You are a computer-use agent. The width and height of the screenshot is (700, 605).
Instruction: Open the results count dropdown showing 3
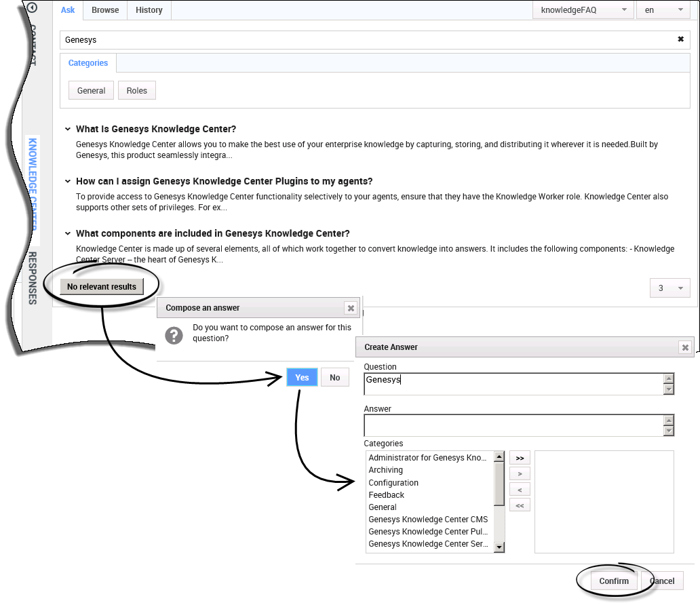tap(669, 288)
